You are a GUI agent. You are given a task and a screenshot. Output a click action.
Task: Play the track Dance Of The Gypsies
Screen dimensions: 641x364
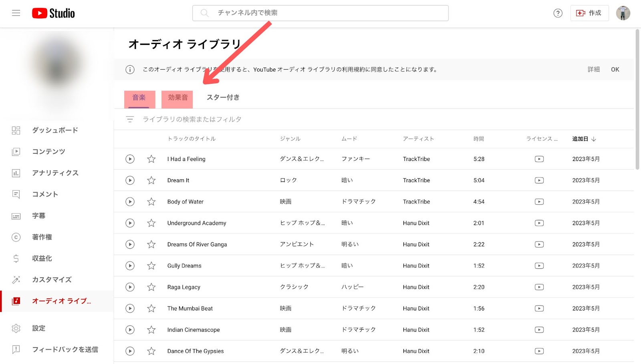point(130,351)
